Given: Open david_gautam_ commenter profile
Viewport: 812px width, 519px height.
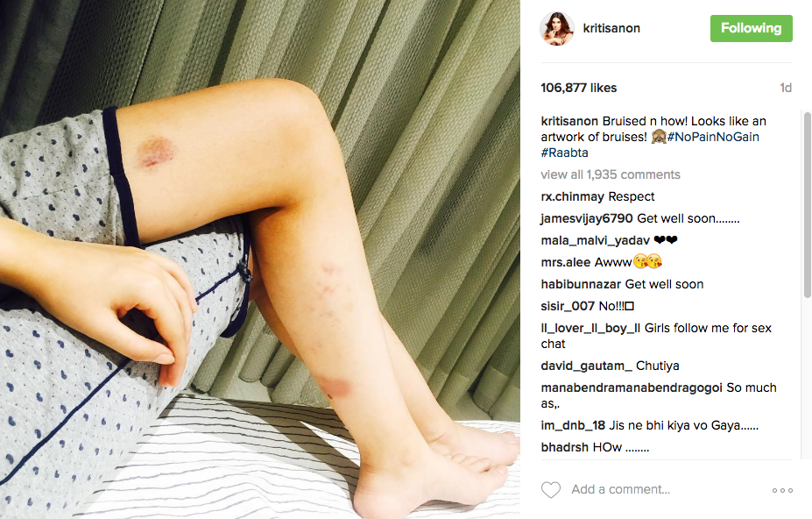Looking at the screenshot, I should 586,366.
